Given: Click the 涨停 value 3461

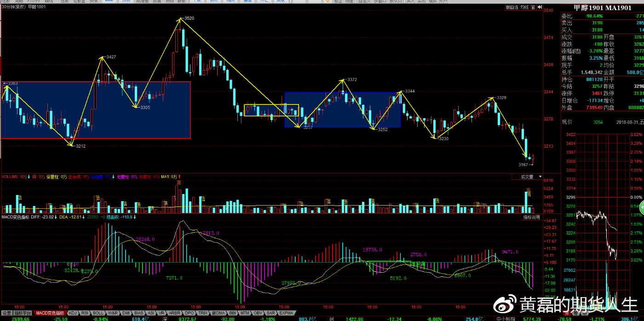Looking at the screenshot, I should (597, 93).
